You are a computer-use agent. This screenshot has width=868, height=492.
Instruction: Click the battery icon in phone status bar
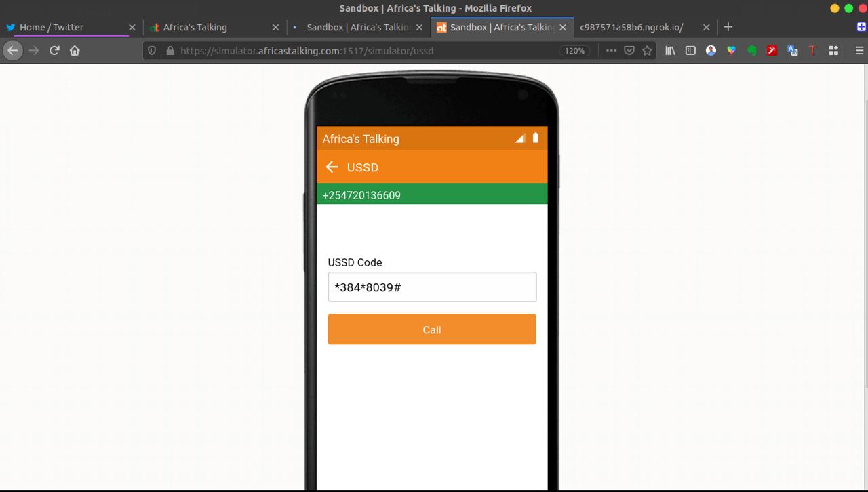coord(535,138)
